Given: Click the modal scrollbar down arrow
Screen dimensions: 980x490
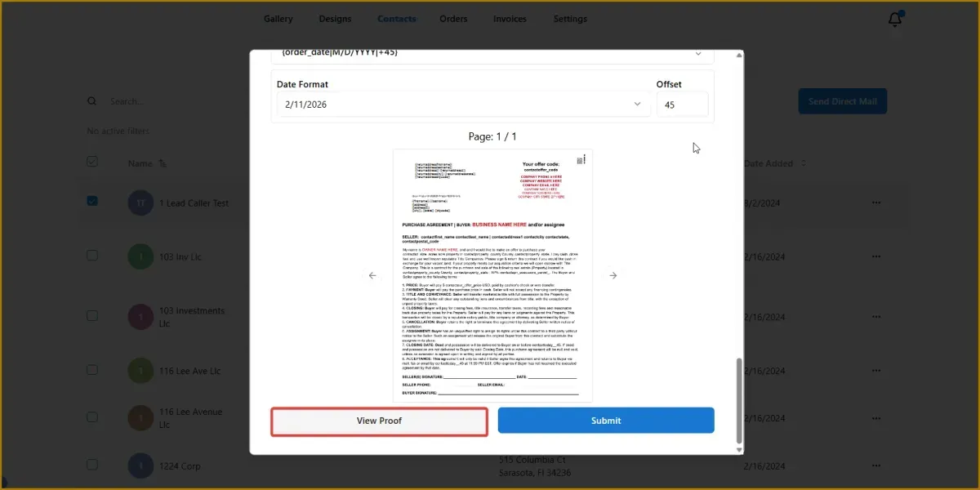Looking at the screenshot, I should 738,450.
